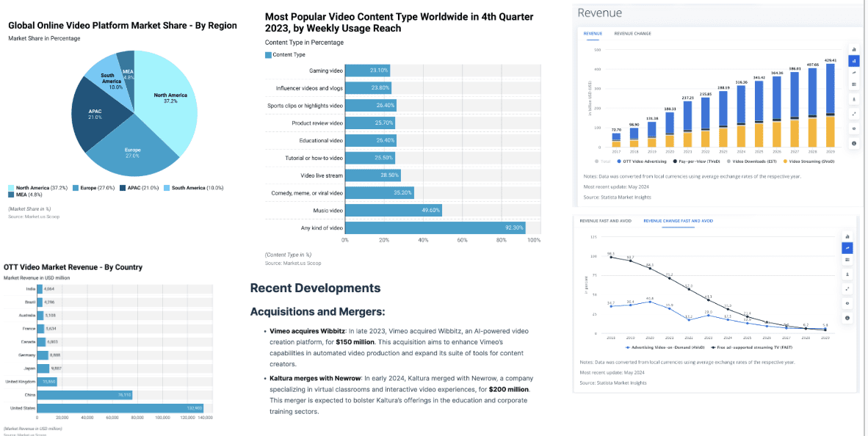Download the upper Revenue chart data
This screenshot has height=436, width=868.
click(854, 99)
